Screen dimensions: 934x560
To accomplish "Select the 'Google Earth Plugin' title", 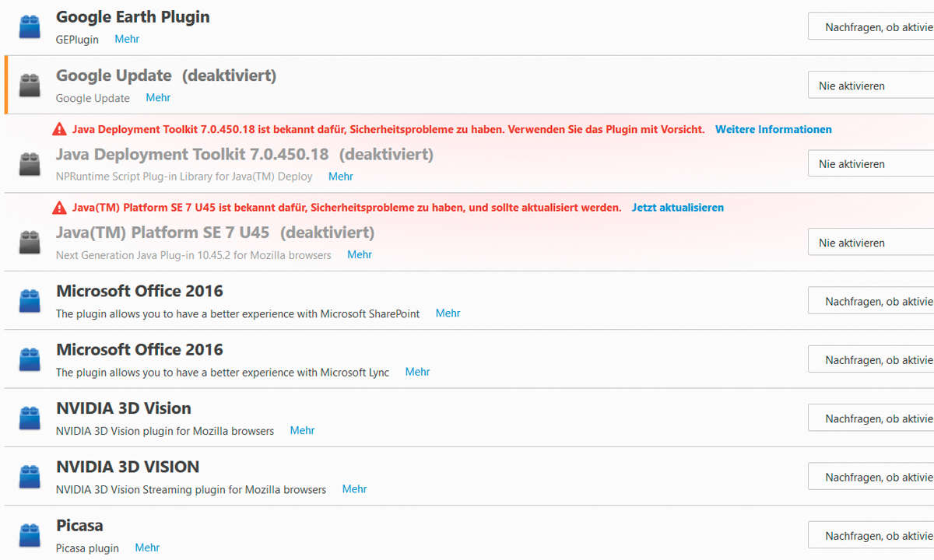I will point(133,17).
